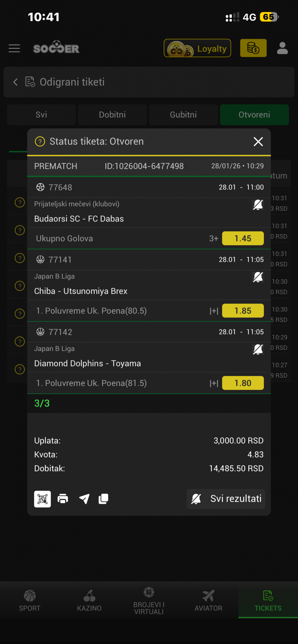This screenshot has width=298, height=644.
Task: Switch to the Dobitni tab
Action: (112, 115)
